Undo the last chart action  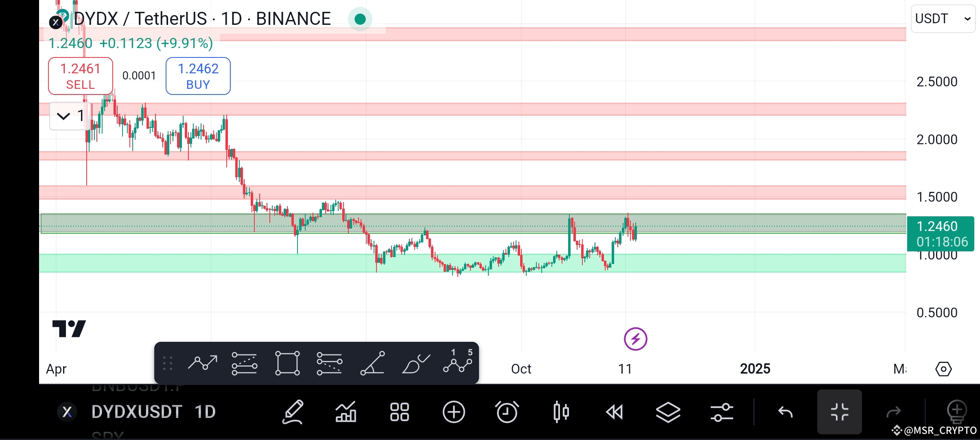(x=785, y=412)
